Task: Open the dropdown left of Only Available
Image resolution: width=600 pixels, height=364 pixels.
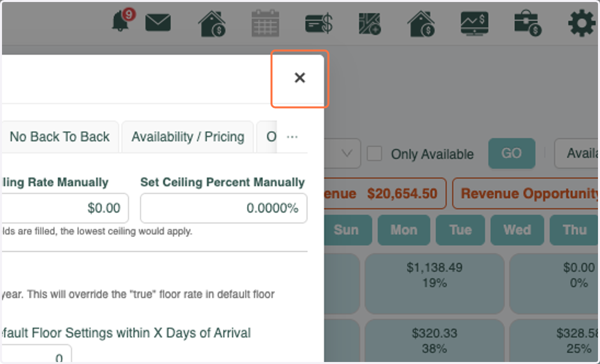Action: tap(342, 153)
